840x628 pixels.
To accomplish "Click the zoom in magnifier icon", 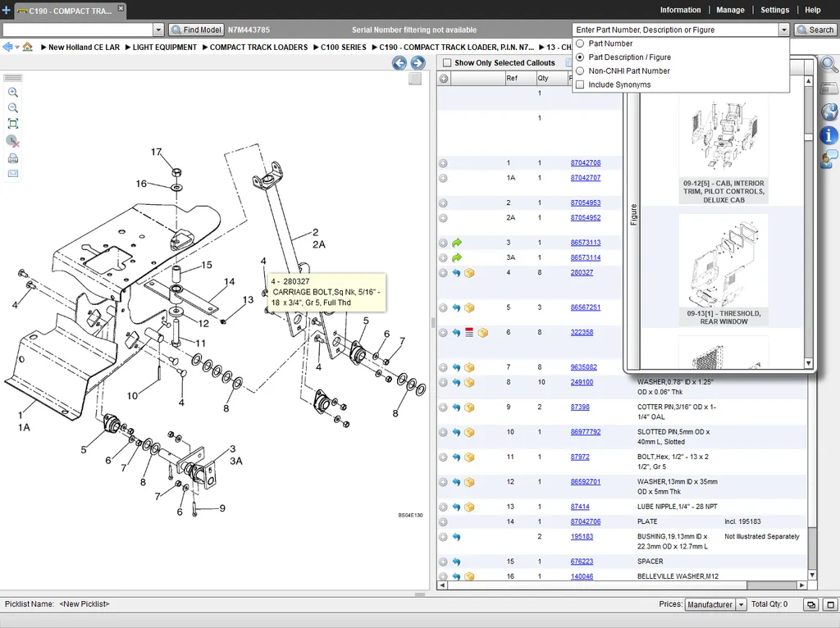I will click(13, 92).
